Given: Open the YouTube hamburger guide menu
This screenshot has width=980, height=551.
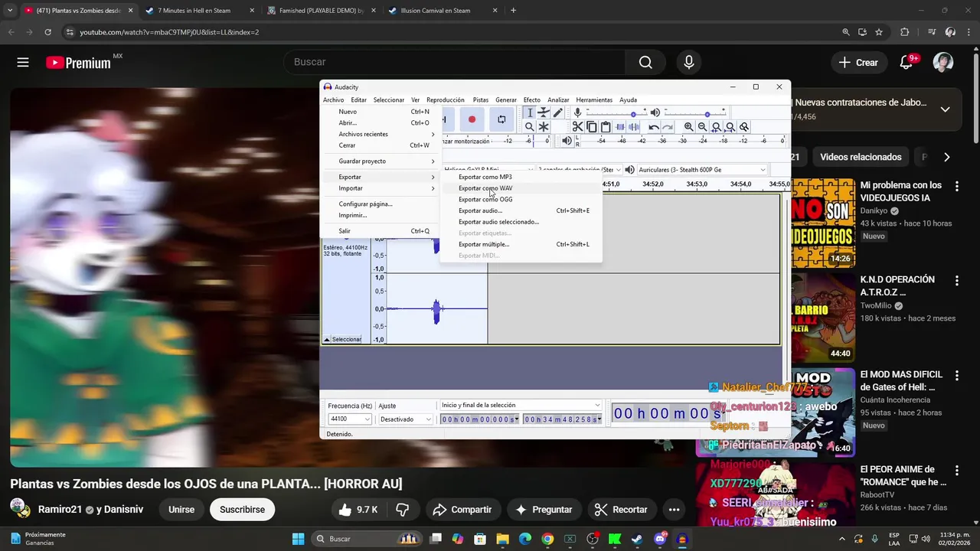Looking at the screenshot, I should [x=23, y=63].
